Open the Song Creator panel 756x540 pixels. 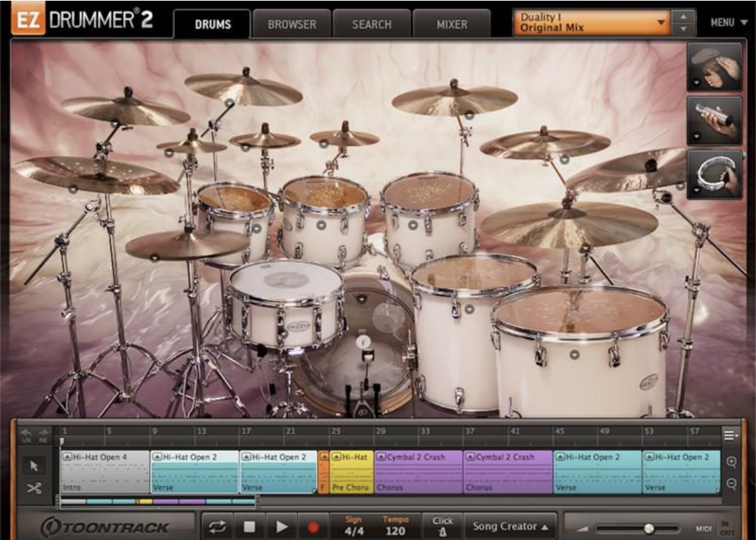click(510, 526)
